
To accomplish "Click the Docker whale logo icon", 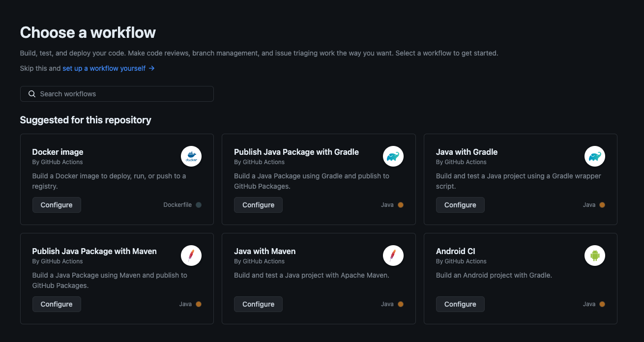I will tap(191, 156).
